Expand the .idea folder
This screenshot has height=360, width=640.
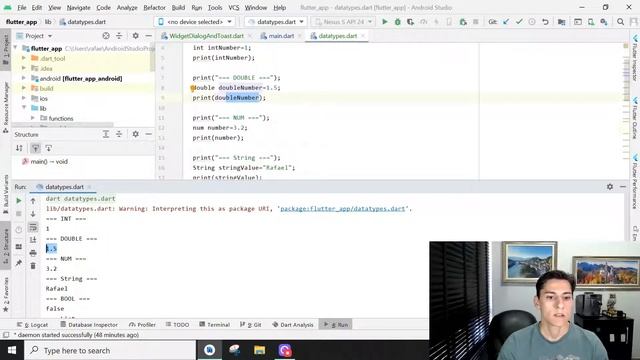(x=24, y=68)
